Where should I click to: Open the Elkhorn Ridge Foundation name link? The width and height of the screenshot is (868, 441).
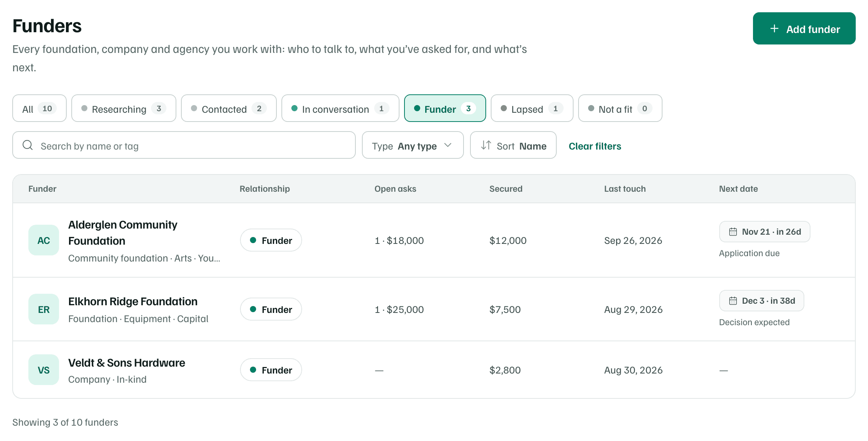133,301
